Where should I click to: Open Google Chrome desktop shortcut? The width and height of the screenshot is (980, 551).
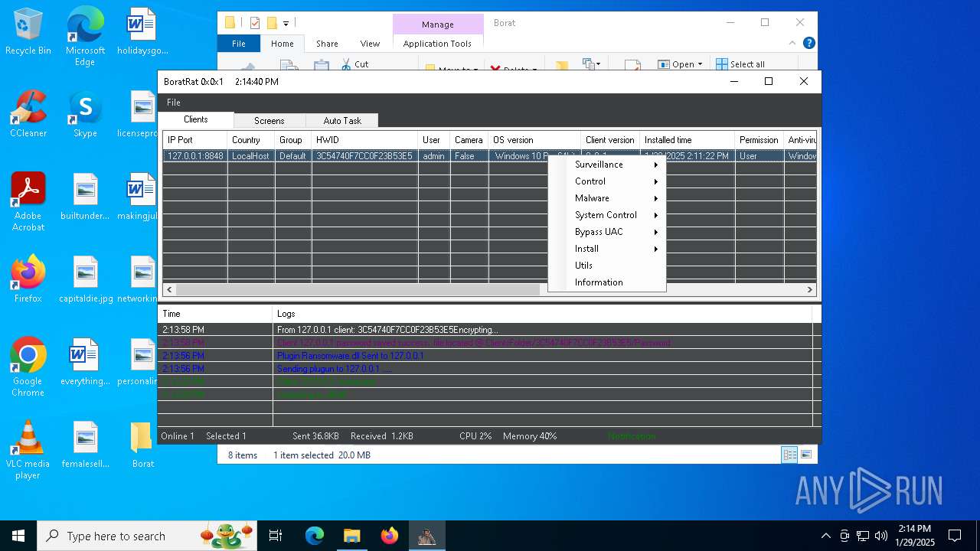point(28,367)
